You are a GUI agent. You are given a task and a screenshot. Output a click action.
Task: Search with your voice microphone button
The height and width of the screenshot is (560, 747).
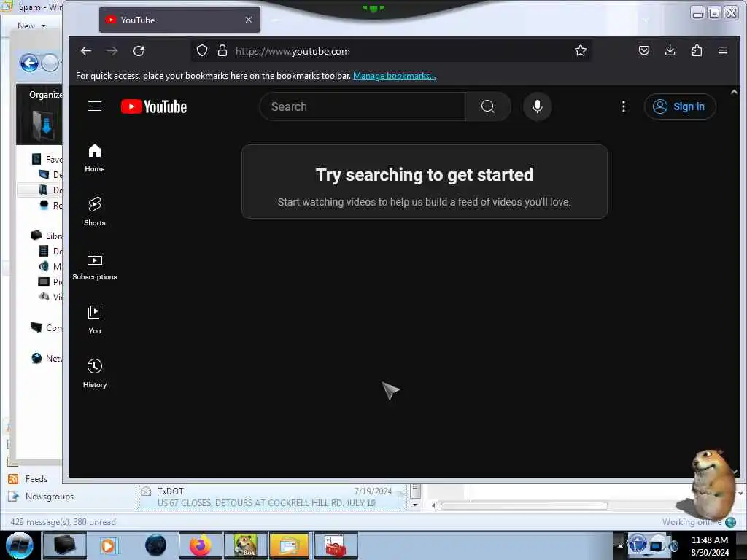click(538, 106)
